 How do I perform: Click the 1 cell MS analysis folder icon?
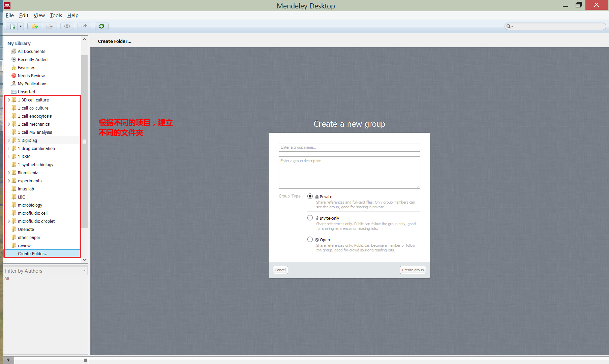(14, 132)
